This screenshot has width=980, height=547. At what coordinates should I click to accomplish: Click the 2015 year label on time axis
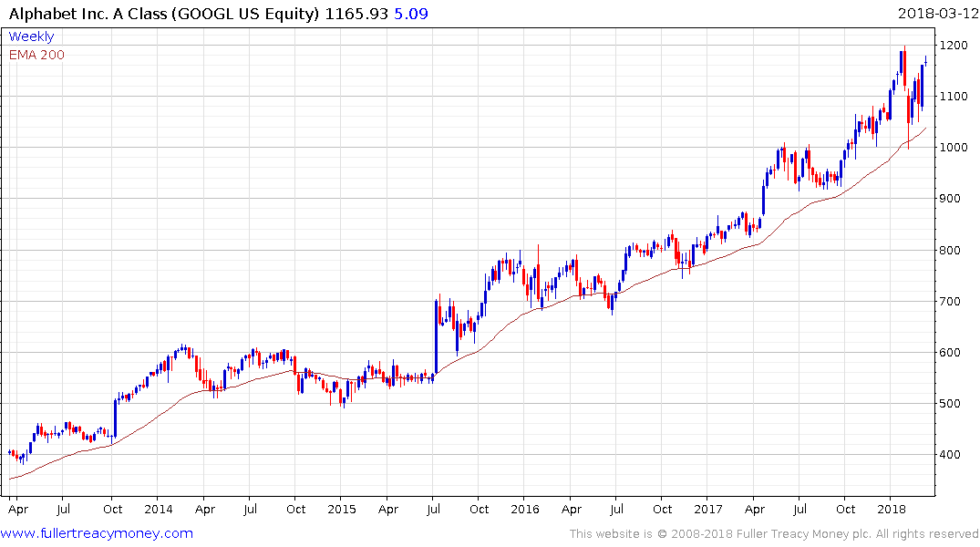(x=341, y=509)
